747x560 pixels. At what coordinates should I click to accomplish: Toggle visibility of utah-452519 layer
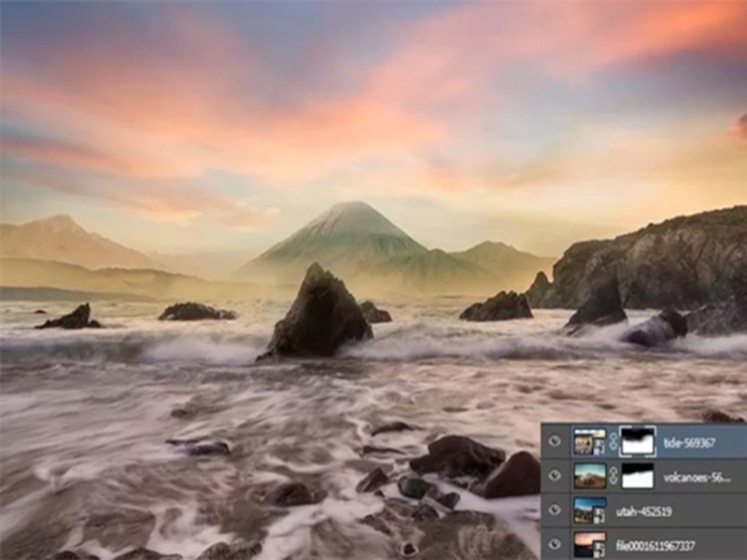[554, 510]
